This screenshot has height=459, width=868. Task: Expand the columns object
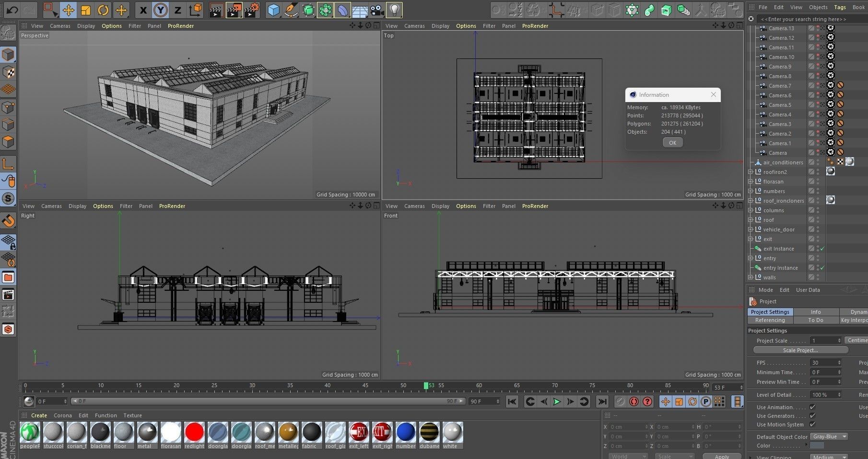point(751,210)
